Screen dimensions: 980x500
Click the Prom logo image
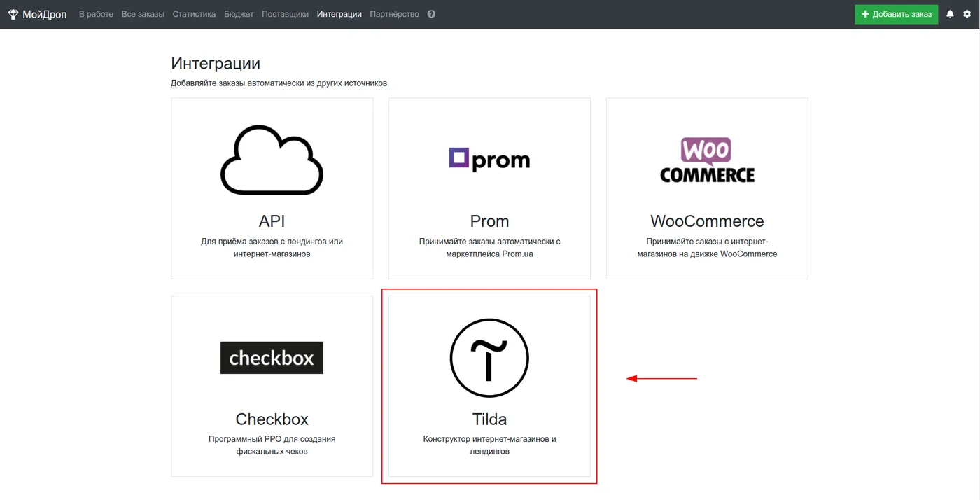[x=489, y=160]
